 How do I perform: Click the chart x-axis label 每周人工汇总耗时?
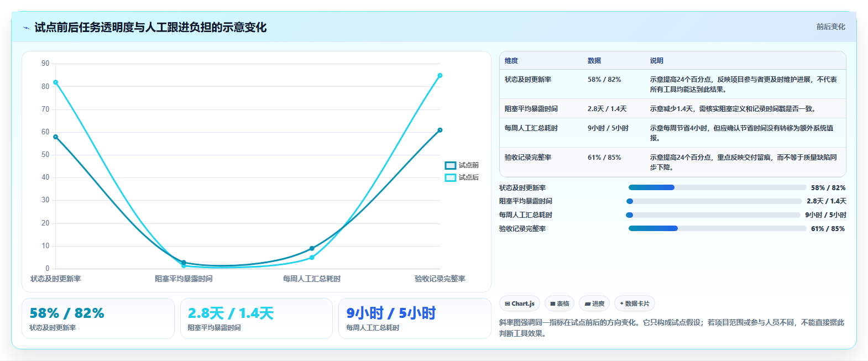(x=312, y=279)
